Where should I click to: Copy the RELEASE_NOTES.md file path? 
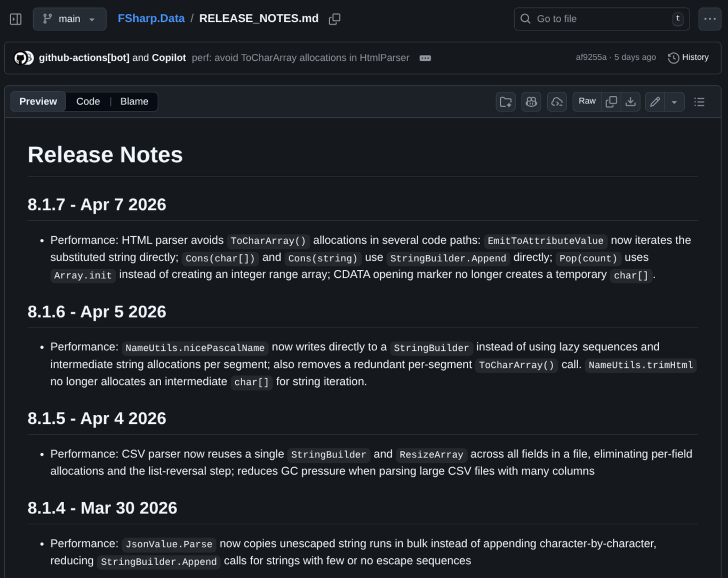click(x=334, y=19)
